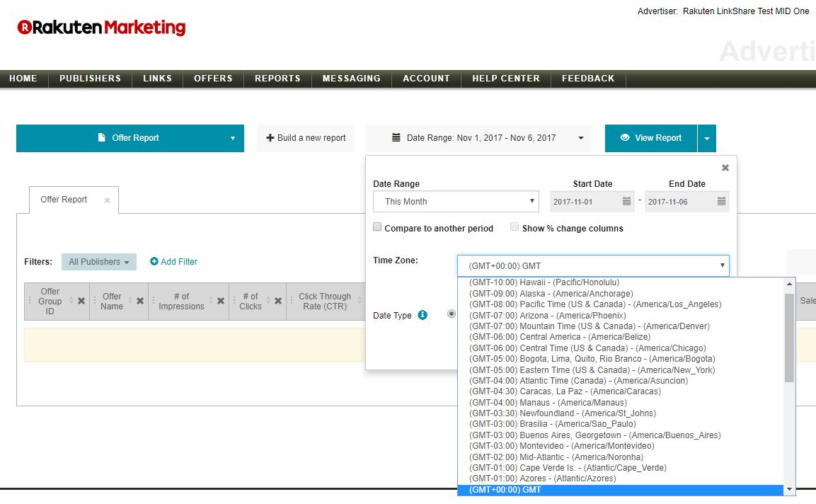Open the View Report split-button arrow
Screen dimensions: 816x504
pos(706,139)
